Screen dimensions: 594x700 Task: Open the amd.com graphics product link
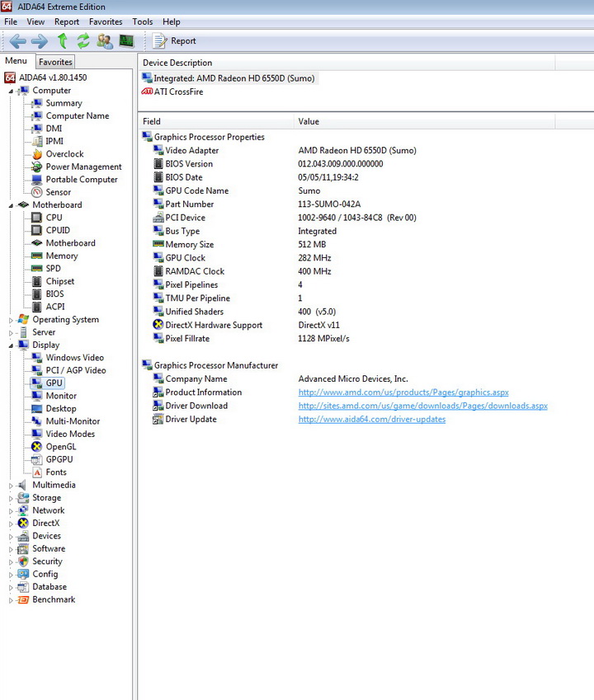coord(403,392)
